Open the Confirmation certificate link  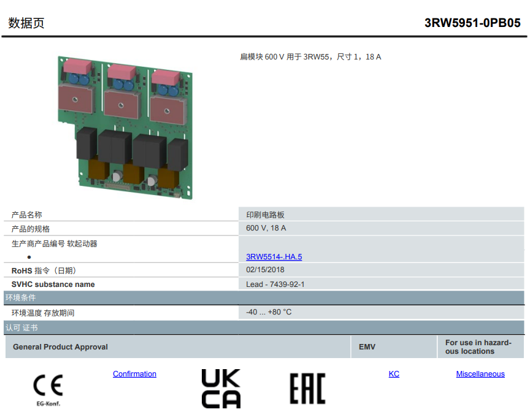coord(134,374)
